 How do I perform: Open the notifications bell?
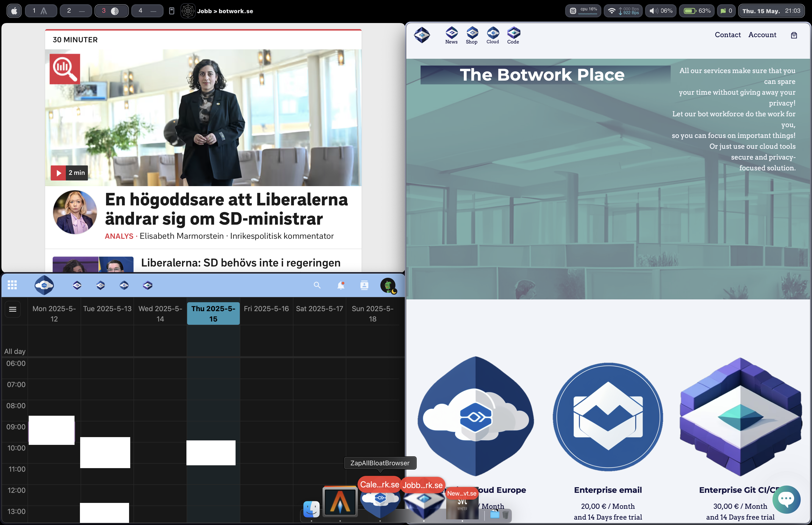pyautogui.click(x=341, y=285)
